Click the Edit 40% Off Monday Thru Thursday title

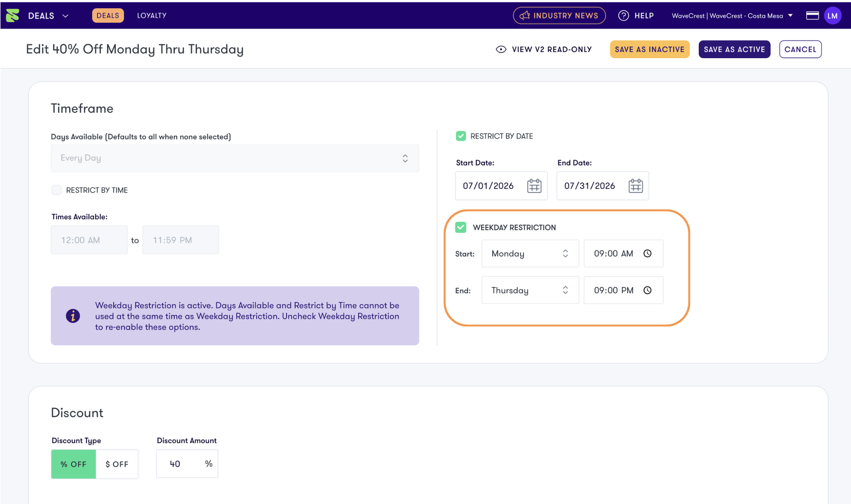135,49
